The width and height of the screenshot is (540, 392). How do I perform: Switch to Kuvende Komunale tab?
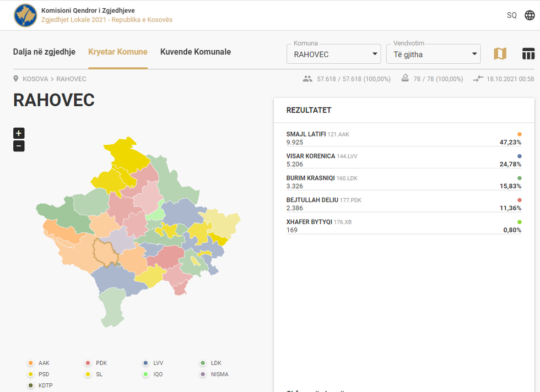pyautogui.click(x=195, y=52)
